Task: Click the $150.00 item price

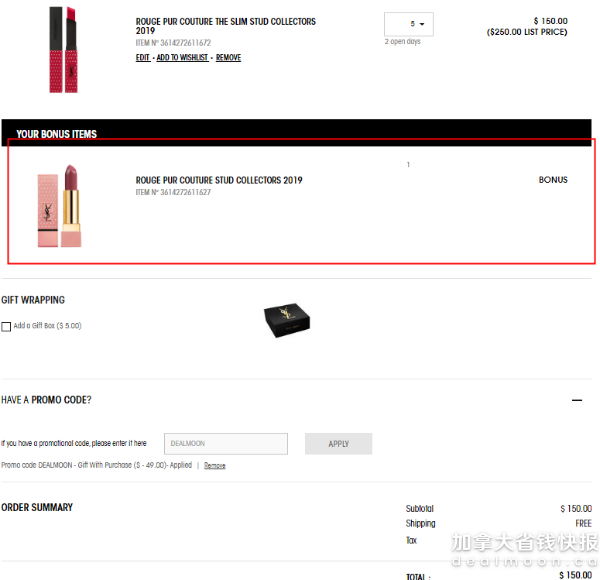Action: (x=551, y=21)
